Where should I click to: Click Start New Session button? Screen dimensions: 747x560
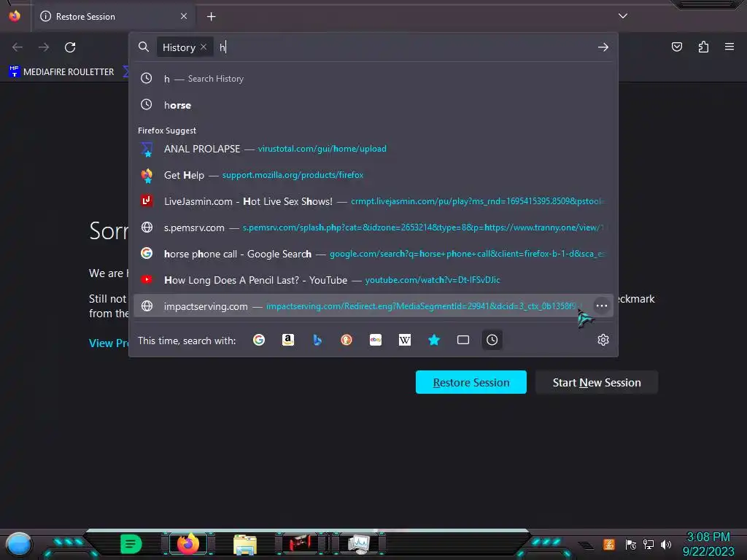point(597,382)
